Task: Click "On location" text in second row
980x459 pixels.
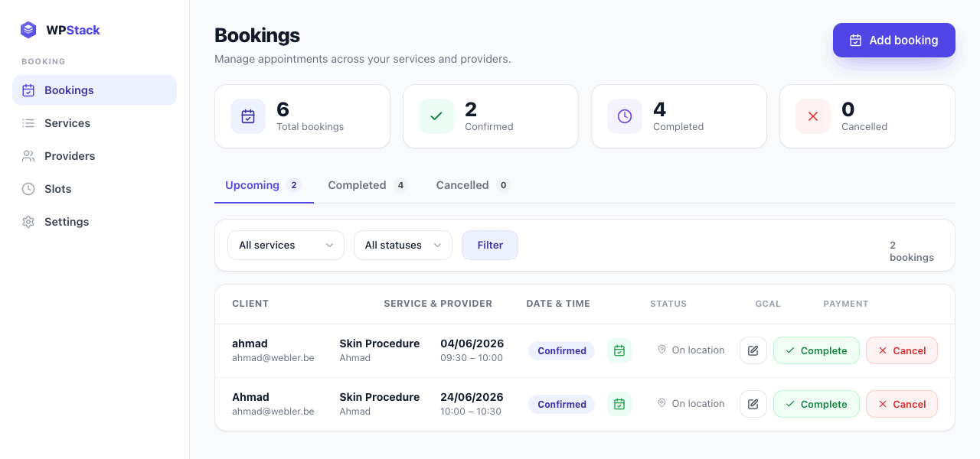Action: 698,403
